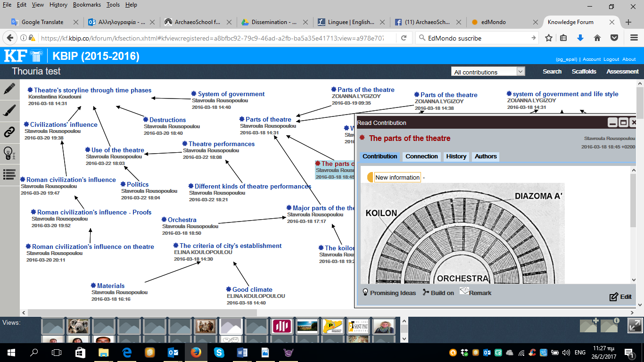This screenshot has height=362, width=644.
Task: Click the browser URL address field
Action: tap(212, 38)
